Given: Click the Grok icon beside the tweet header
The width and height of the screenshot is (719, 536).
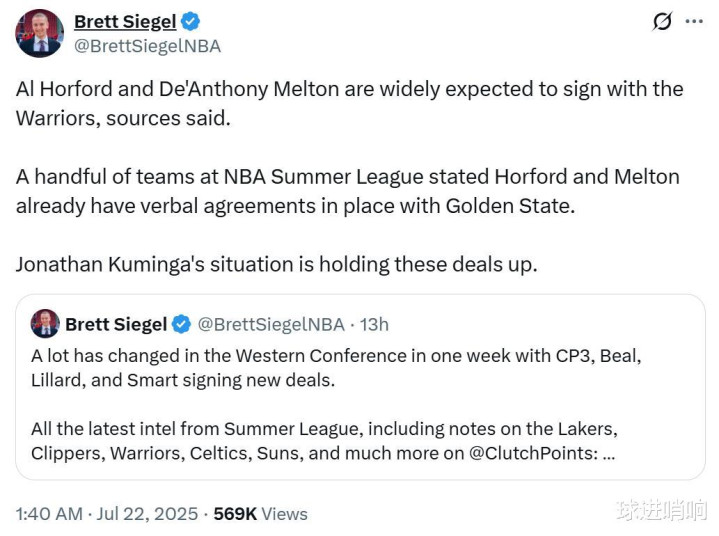Looking at the screenshot, I should (662, 21).
